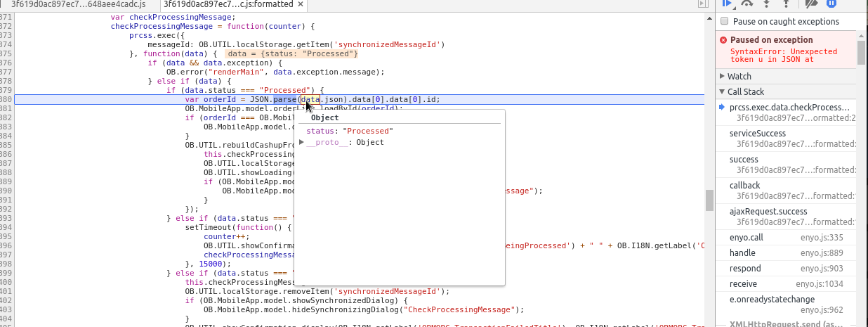Collapse the Call Stack section
The image size is (868, 327).
(x=745, y=91)
